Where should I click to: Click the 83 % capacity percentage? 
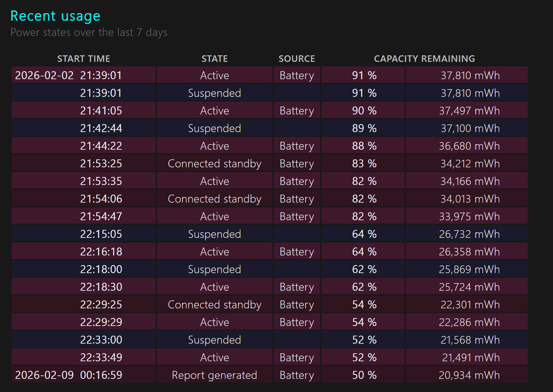click(364, 164)
